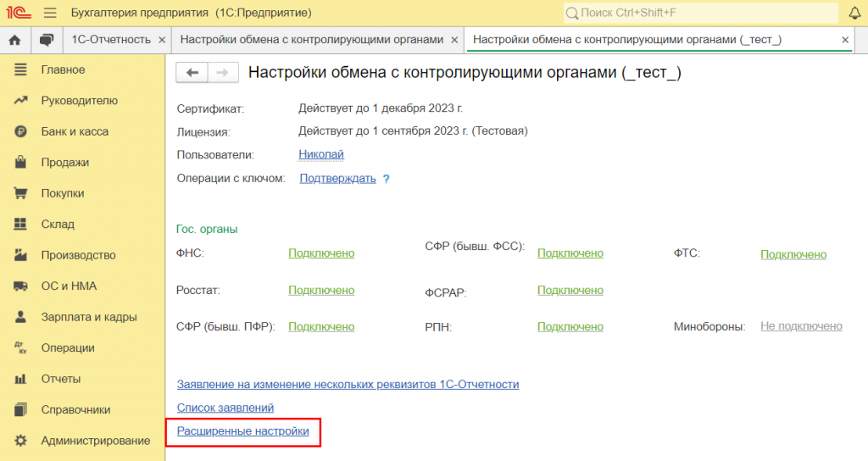Open the hamburger main menu
The image size is (868, 461).
(x=50, y=13)
